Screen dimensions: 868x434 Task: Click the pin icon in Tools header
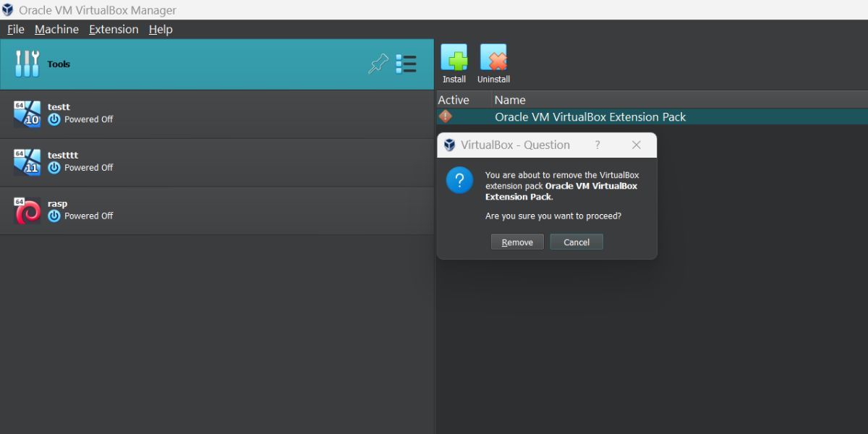pos(378,64)
